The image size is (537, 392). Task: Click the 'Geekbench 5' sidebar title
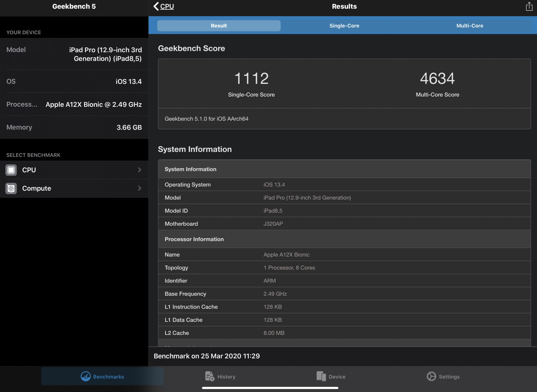(x=74, y=6)
